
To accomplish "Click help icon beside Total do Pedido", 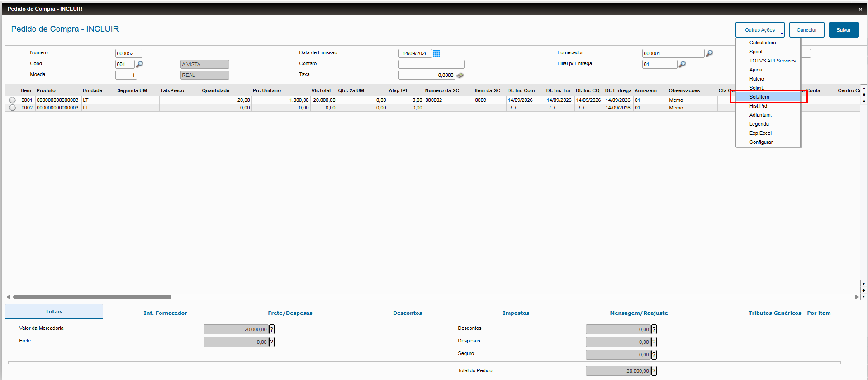I will pos(654,371).
